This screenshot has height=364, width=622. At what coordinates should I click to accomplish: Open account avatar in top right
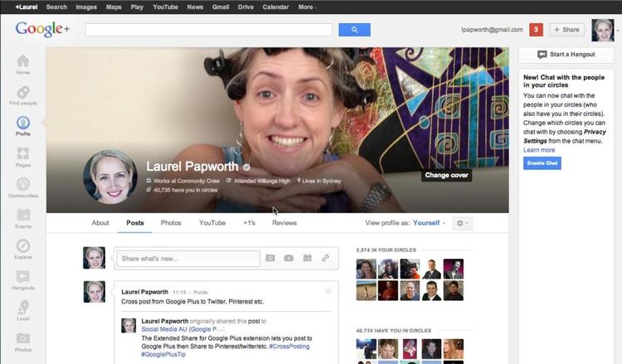point(603,30)
